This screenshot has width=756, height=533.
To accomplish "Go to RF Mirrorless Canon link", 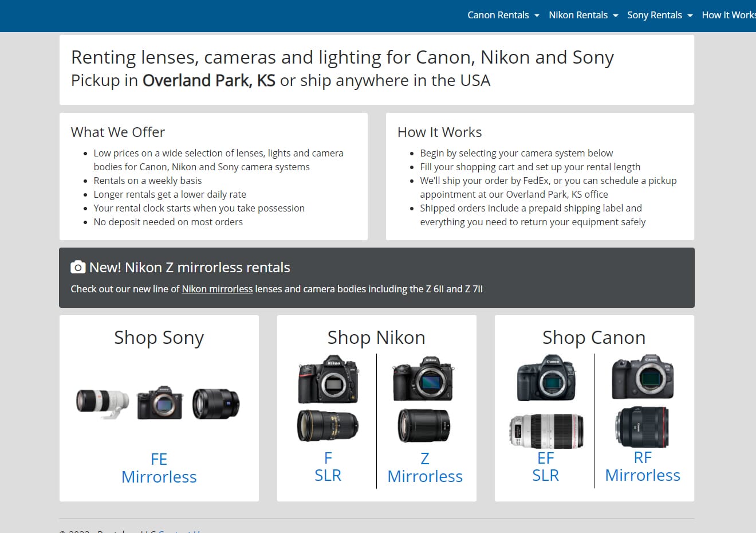I will click(643, 466).
